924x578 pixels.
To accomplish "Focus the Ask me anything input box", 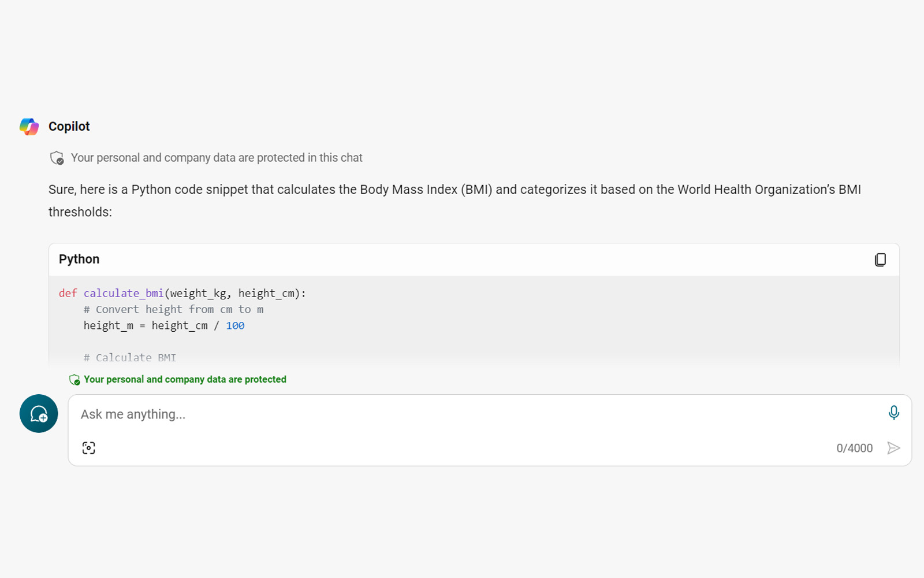I will pyautogui.click(x=474, y=414).
